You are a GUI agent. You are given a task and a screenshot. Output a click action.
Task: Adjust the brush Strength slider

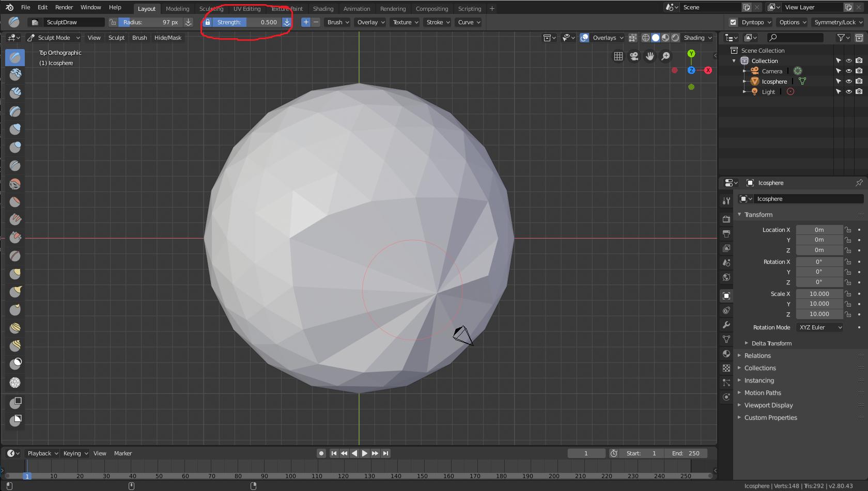[x=247, y=22]
